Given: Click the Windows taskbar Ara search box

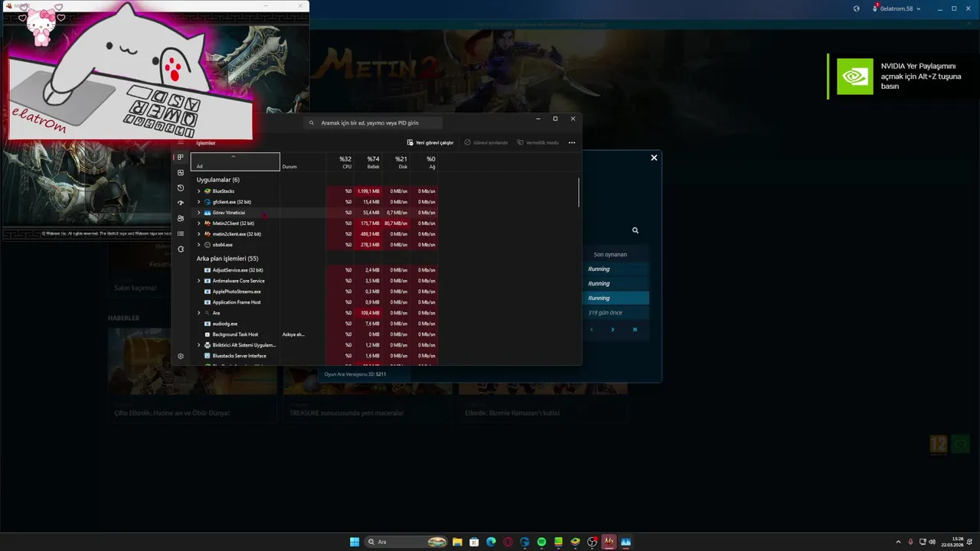Looking at the screenshot, I should click(407, 542).
